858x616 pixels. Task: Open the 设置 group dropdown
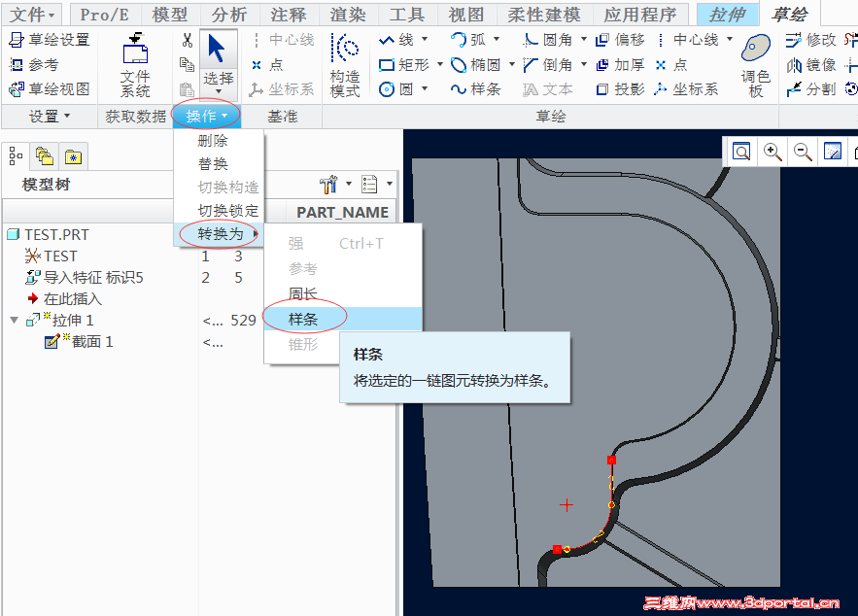point(50,116)
